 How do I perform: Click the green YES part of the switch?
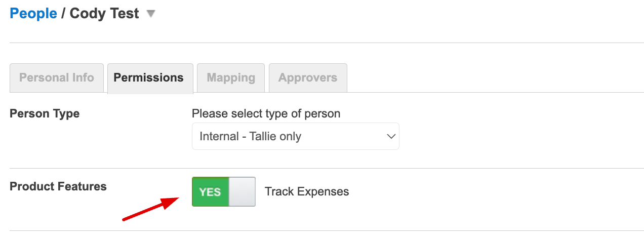click(x=210, y=191)
